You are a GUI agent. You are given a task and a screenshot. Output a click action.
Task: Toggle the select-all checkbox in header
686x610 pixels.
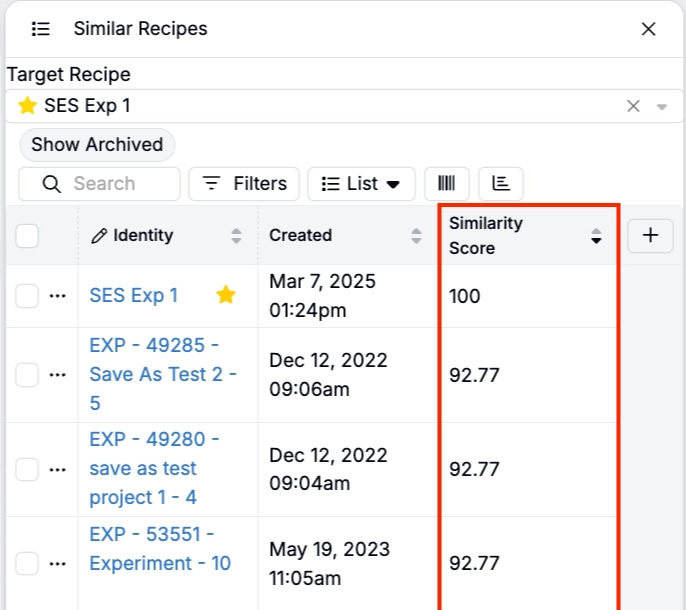click(x=27, y=236)
